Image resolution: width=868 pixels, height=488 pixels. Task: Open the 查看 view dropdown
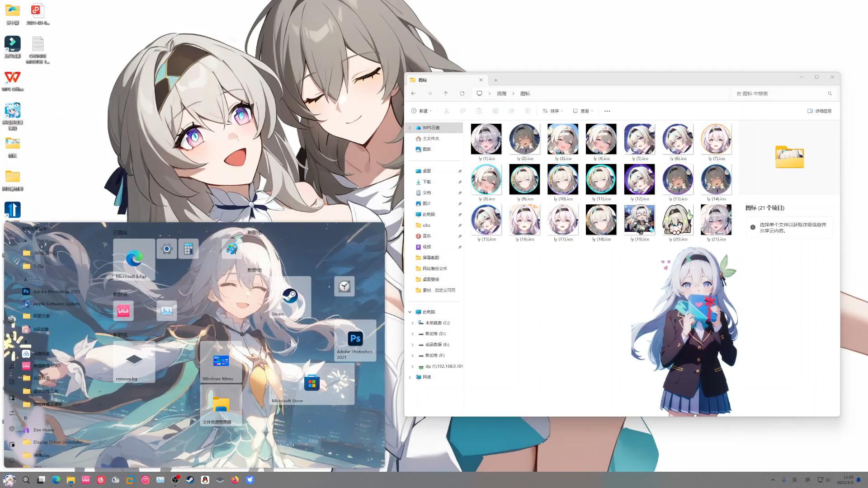583,111
